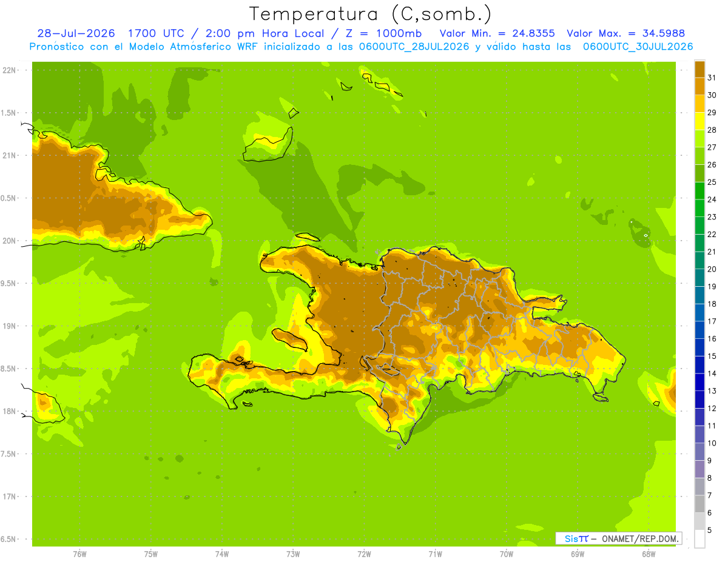Click the "19N" latitude axis label

9,326
